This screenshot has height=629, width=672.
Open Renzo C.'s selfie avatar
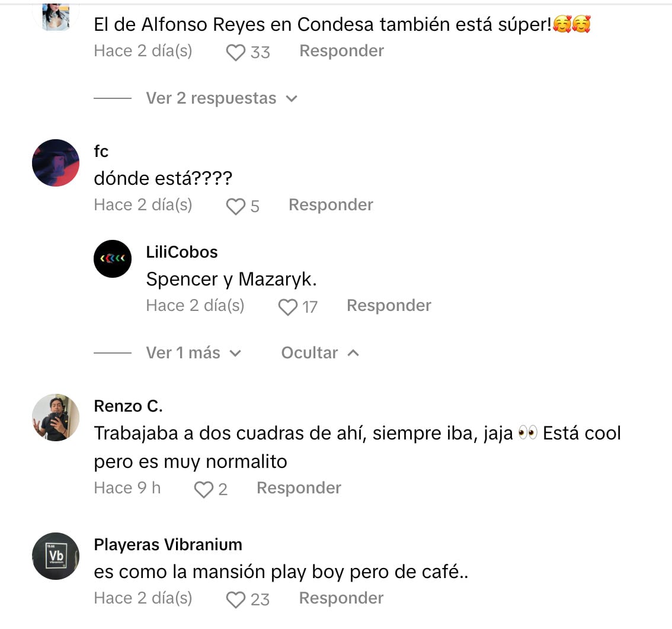[x=56, y=418]
